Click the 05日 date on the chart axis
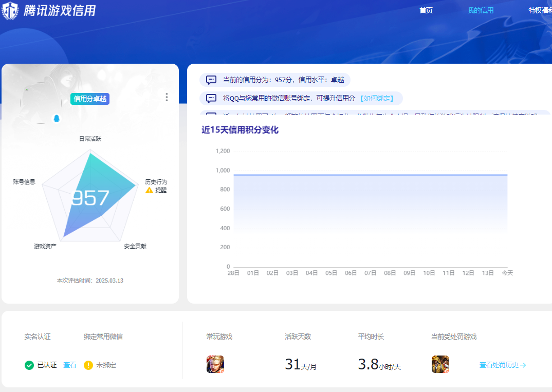This screenshot has width=552, height=392. pyautogui.click(x=331, y=273)
